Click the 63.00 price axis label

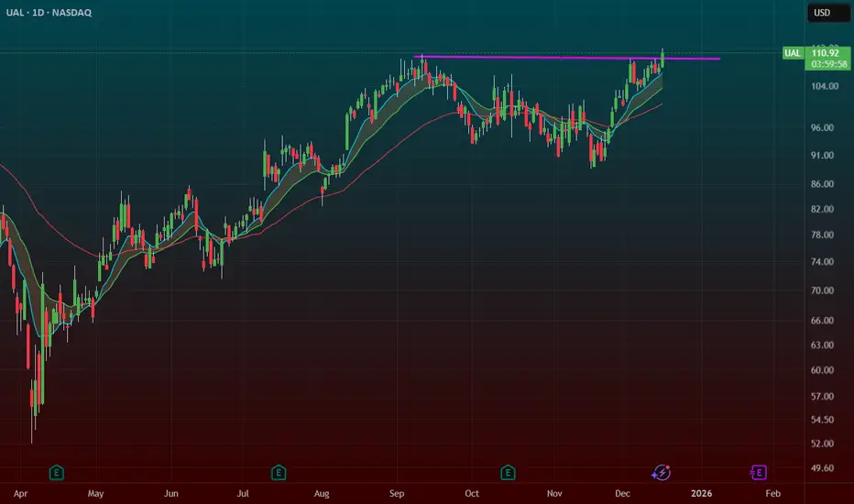[823, 345]
